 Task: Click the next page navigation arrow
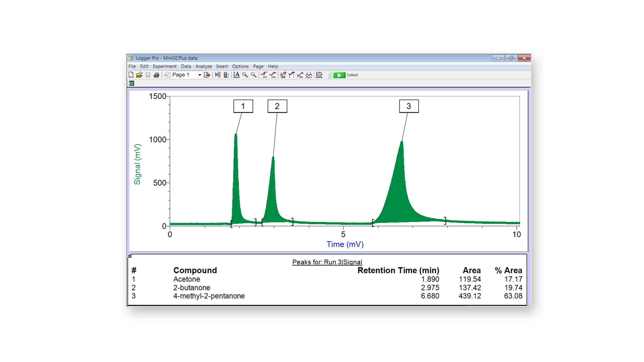click(x=207, y=75)
